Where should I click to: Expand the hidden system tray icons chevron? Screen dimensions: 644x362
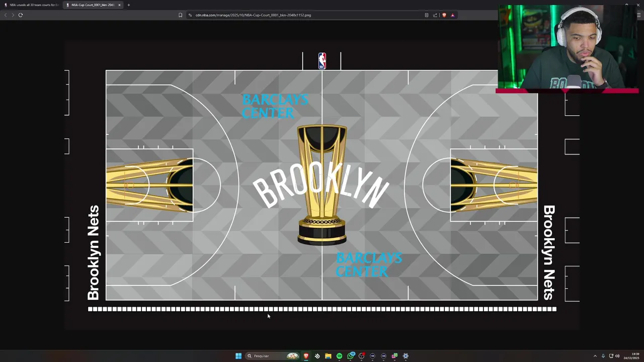coord(595,356)
